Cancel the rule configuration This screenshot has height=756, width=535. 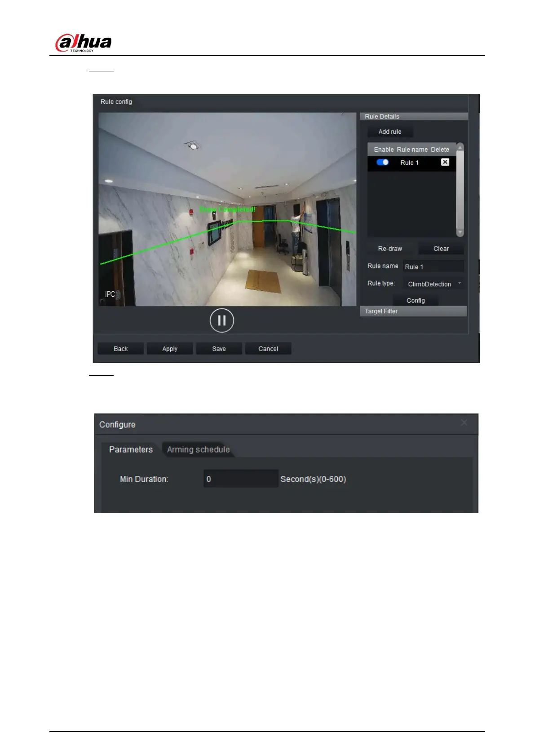268,349
